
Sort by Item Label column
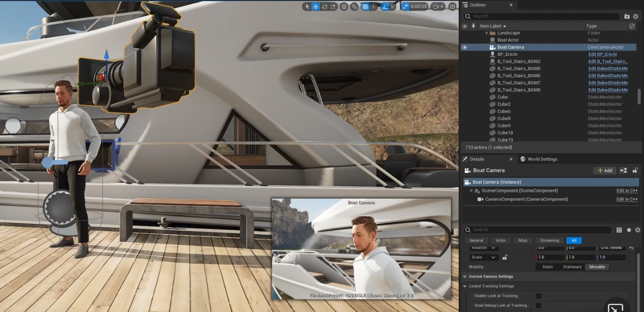point(493,26)
